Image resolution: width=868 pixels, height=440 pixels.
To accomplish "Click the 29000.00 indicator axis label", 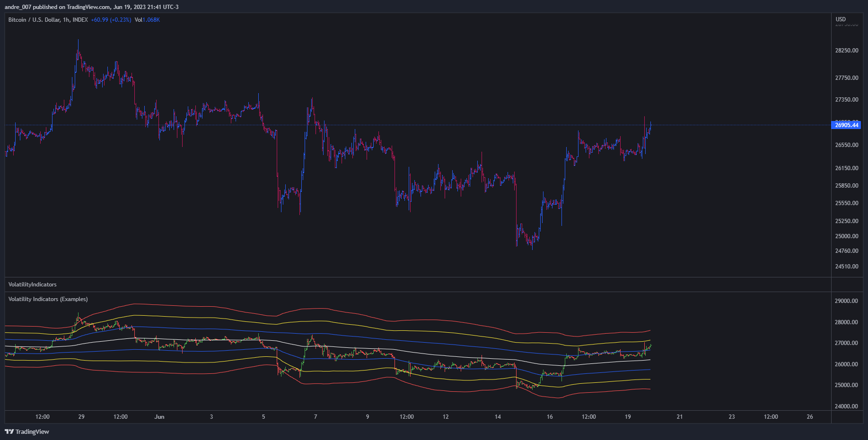I will 847,301.
